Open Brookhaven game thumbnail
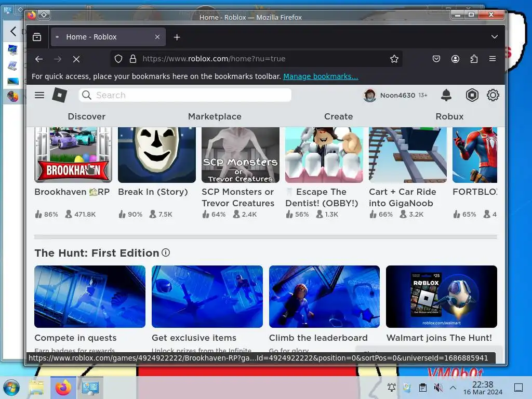Screen dimensions: 532x399 73,155
